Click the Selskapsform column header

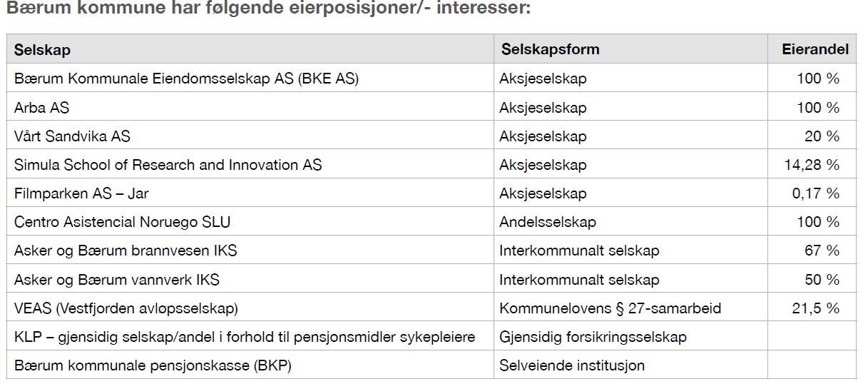(x=550, y=49)
